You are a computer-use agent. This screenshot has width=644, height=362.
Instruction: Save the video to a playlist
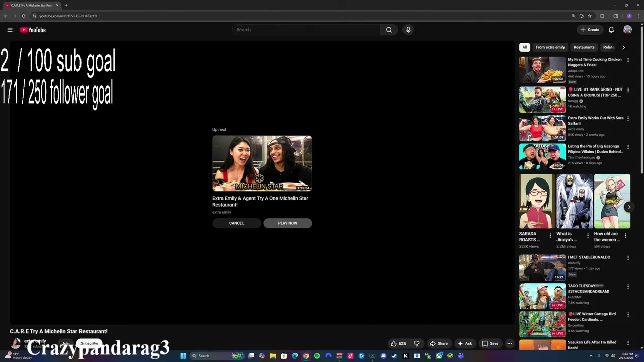coord(490,344)
